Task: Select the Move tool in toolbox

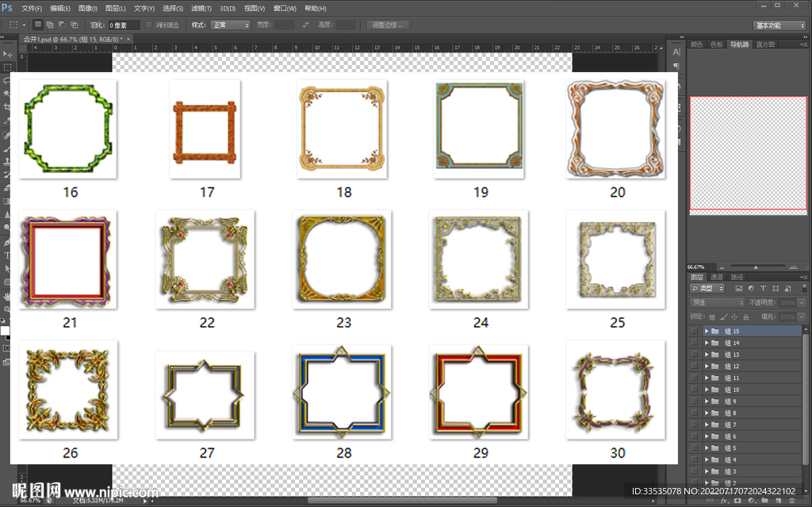Action: click(x=7, y=52)
